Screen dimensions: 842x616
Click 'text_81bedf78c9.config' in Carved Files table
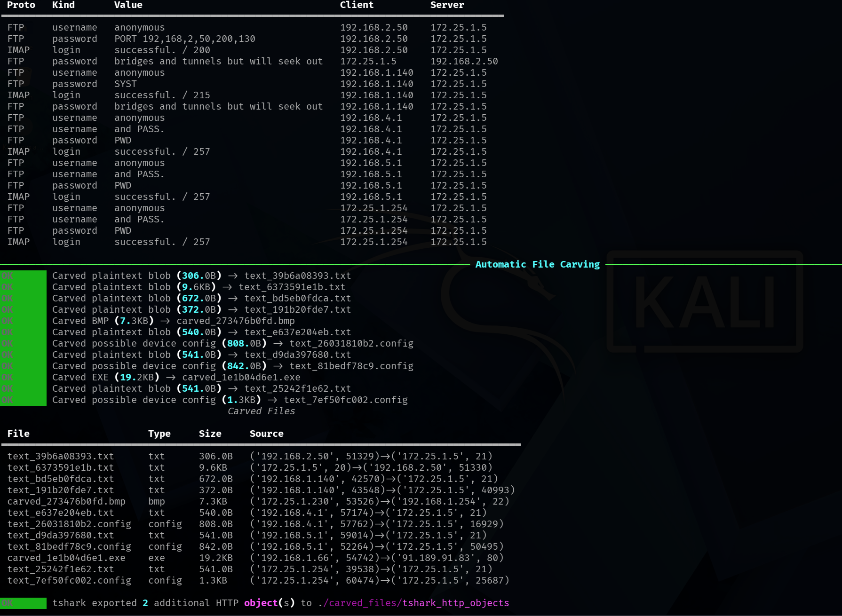click(x=69, y=547)
